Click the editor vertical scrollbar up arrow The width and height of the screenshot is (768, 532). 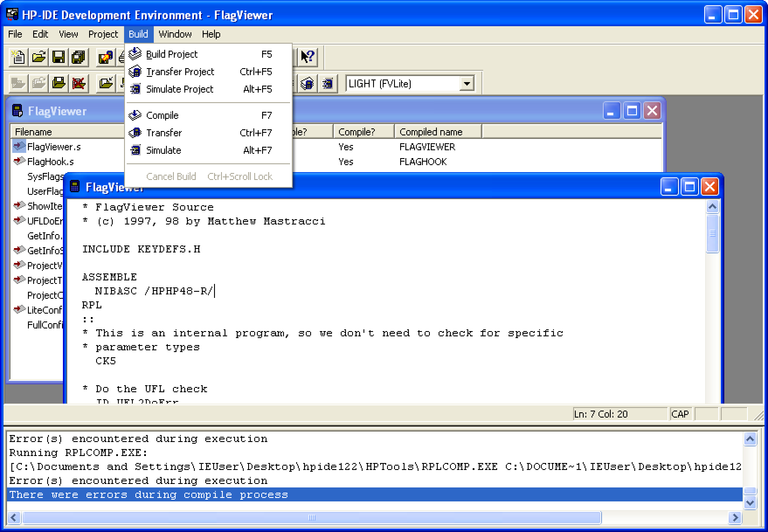point(713,207)
